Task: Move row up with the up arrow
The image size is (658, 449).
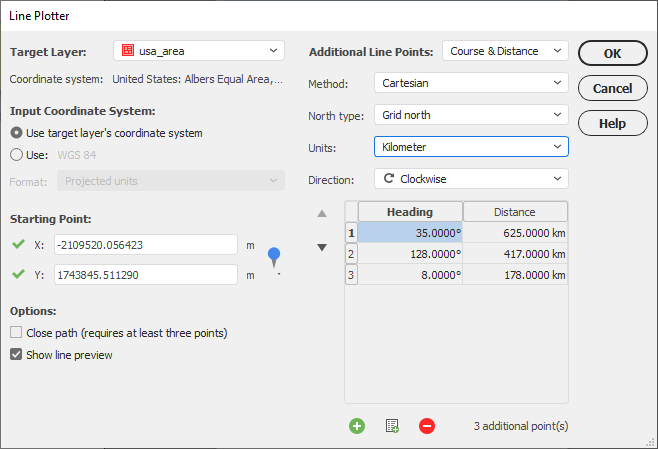Action: 322,214
